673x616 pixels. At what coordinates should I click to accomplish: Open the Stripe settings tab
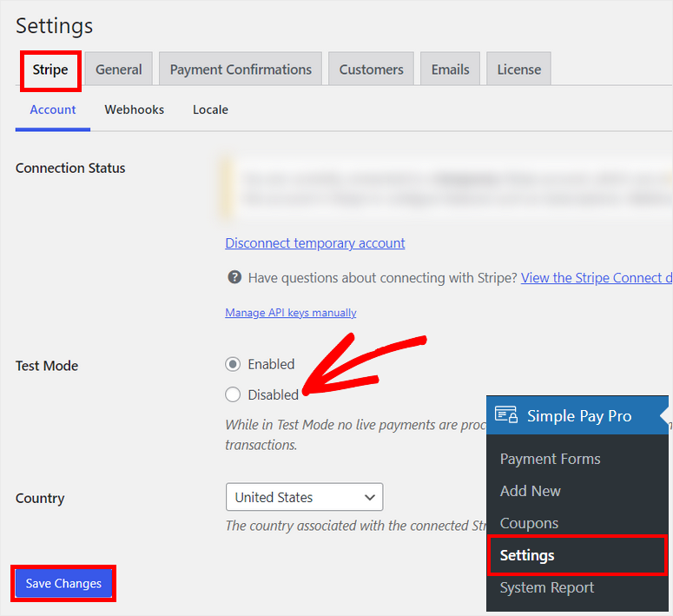(50, 70)
